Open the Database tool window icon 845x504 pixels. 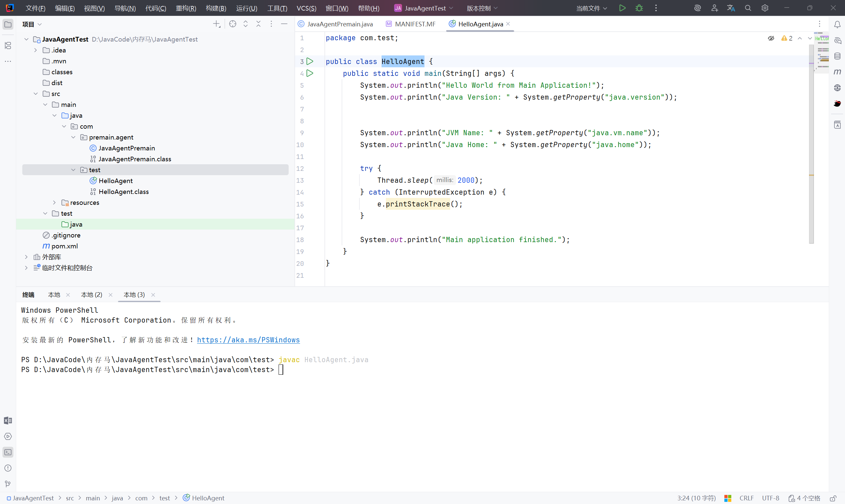click(837, 56)
